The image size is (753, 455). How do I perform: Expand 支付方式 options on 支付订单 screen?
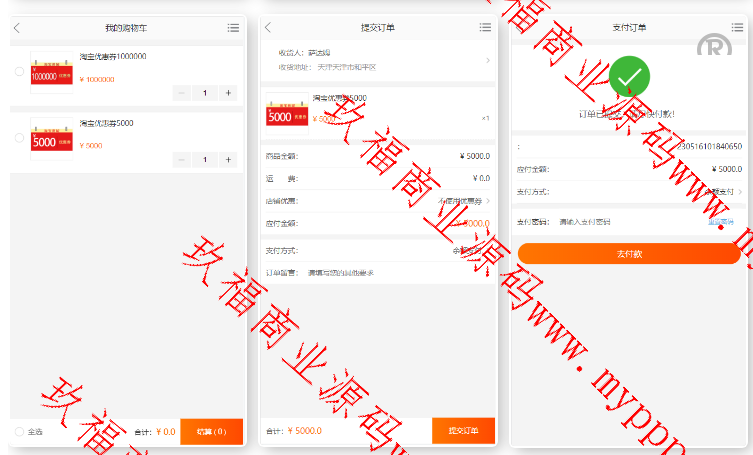(718, 191)
